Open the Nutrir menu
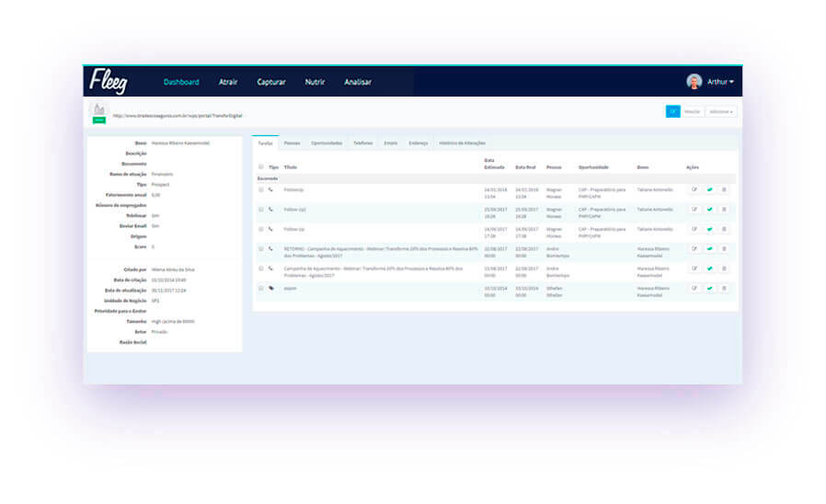826x504 pixels. point(315,82)
